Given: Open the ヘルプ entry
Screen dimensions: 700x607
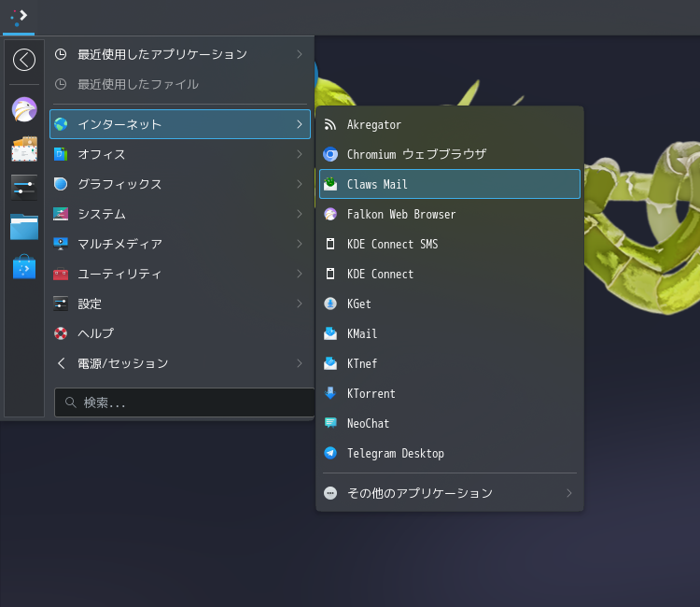Looking at the screenshot, I should [x=180, y=333].
